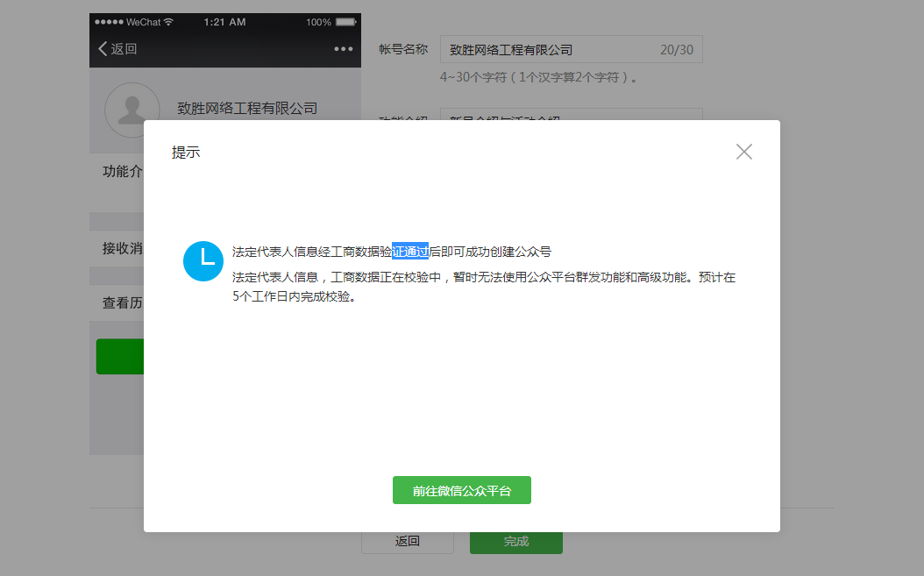Click the 1:21 AM time in phone preview
This screenshot has height=576, width=924.
(x=224, y=22)
